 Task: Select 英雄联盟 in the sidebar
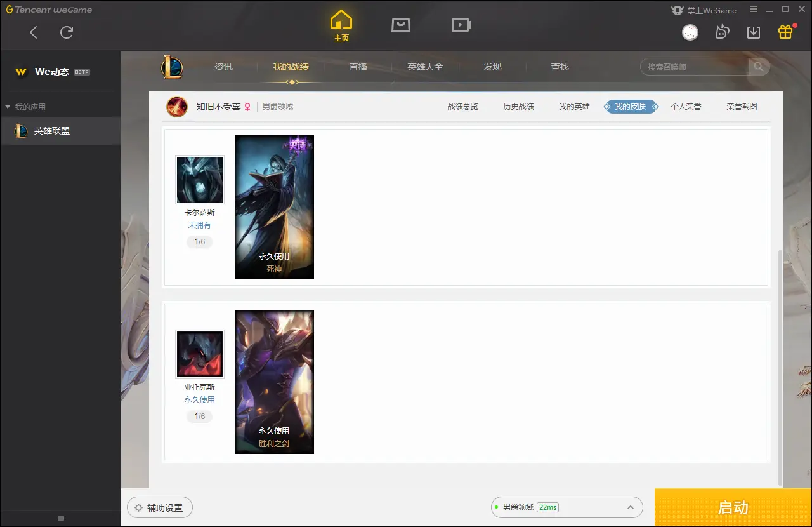coord(60,131)
